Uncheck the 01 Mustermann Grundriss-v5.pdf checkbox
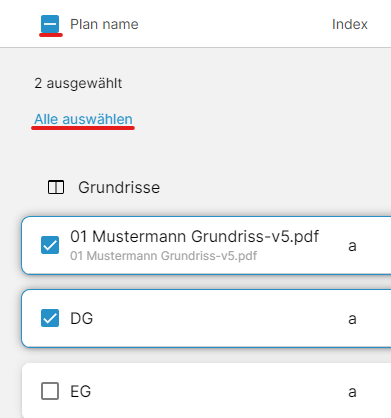The width and height of the screenshot is (391, 418). click(x=50, y=245)
